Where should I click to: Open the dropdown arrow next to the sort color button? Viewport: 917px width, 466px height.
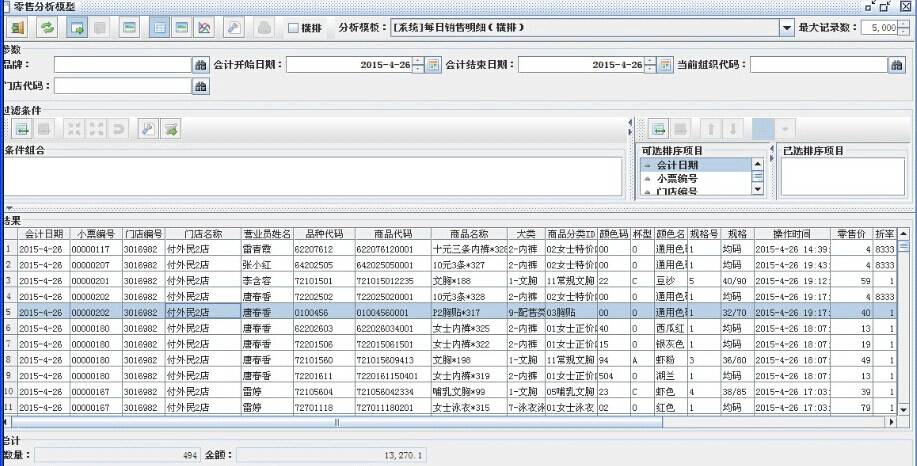pos(784,128)
